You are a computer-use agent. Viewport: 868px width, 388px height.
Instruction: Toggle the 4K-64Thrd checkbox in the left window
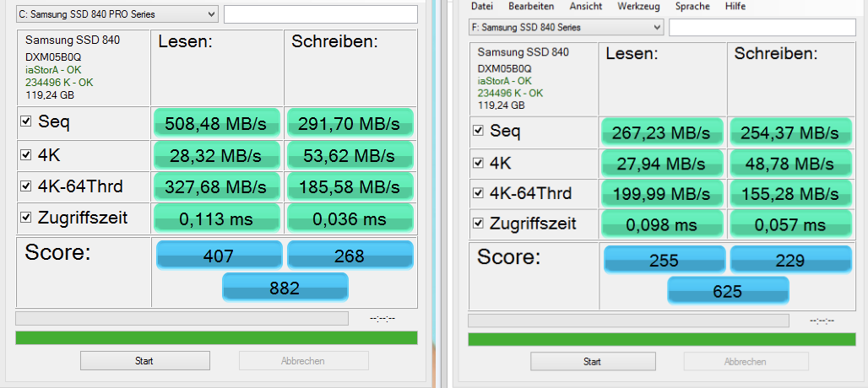[x=25, y=186]
